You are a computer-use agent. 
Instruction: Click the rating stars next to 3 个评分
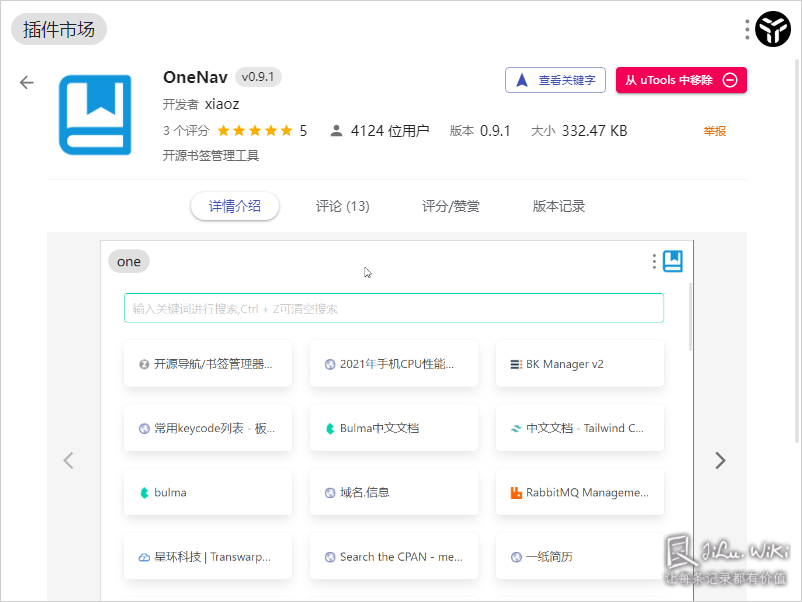coord(255,131)
